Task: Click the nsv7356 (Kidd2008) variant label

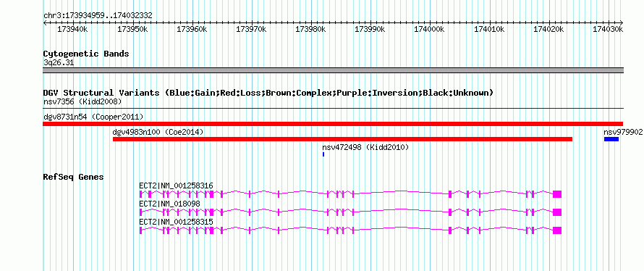Action: click(82, 101)
